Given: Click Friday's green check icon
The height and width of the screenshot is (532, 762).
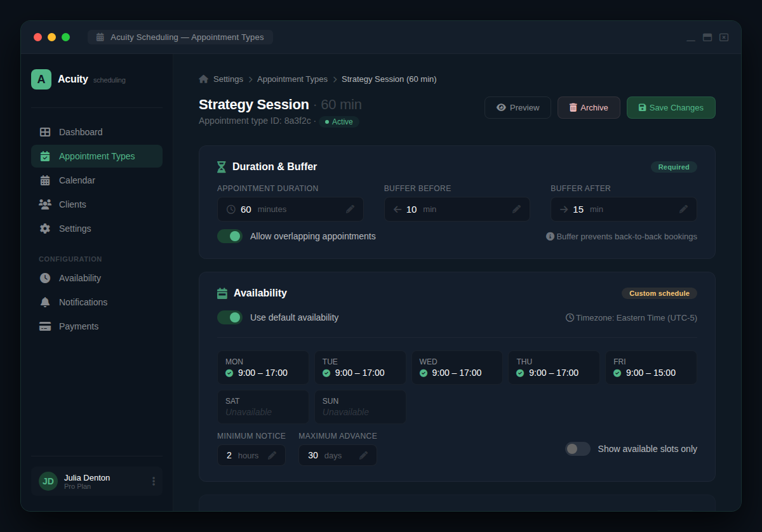Looking at the screenshot, I should 617,373.
